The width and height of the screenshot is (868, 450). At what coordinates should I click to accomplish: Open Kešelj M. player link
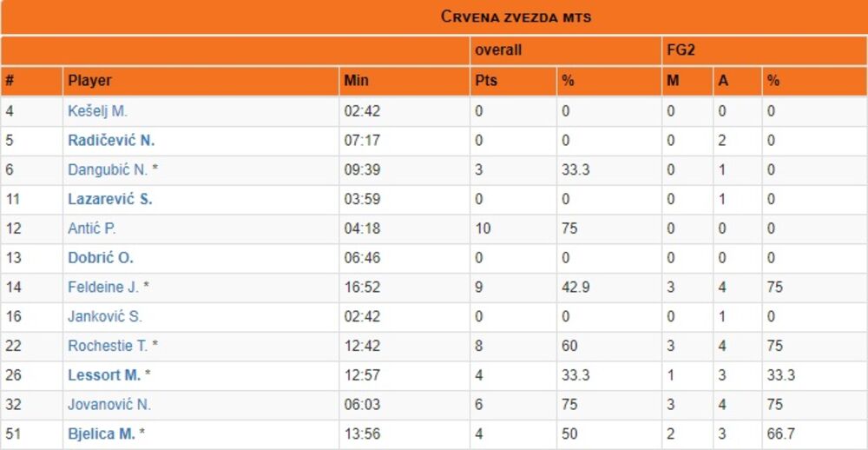(x=98, y=111)
